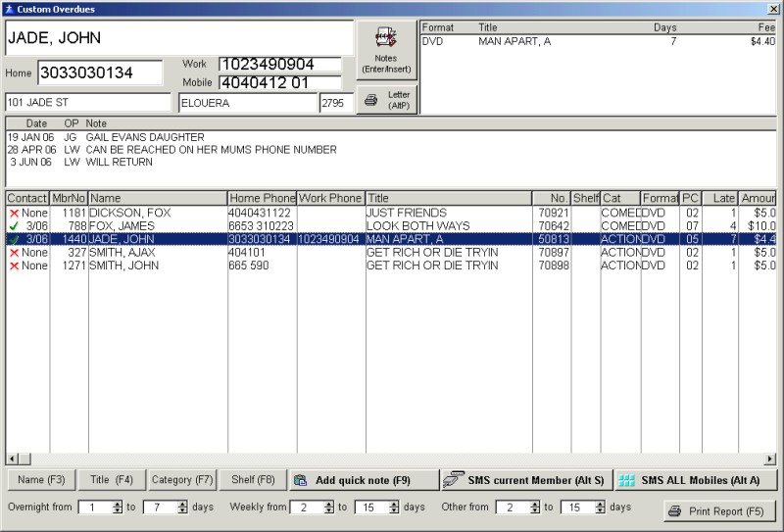The image size is (784, 532).
Task: Sort by Category (F7) button
Action: point(181,480)
